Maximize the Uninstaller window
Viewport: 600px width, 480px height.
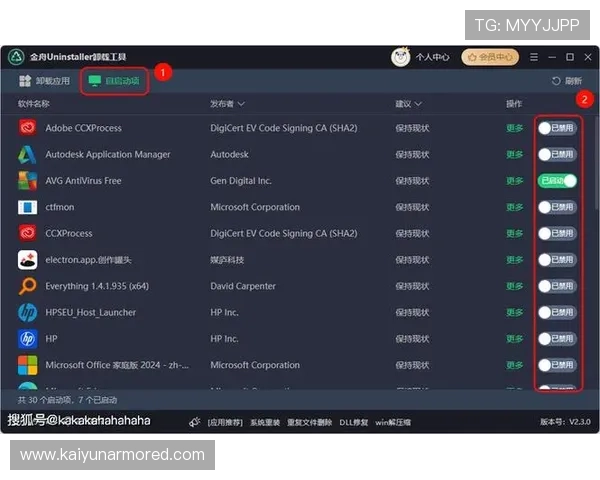click(x=570, y=57)
